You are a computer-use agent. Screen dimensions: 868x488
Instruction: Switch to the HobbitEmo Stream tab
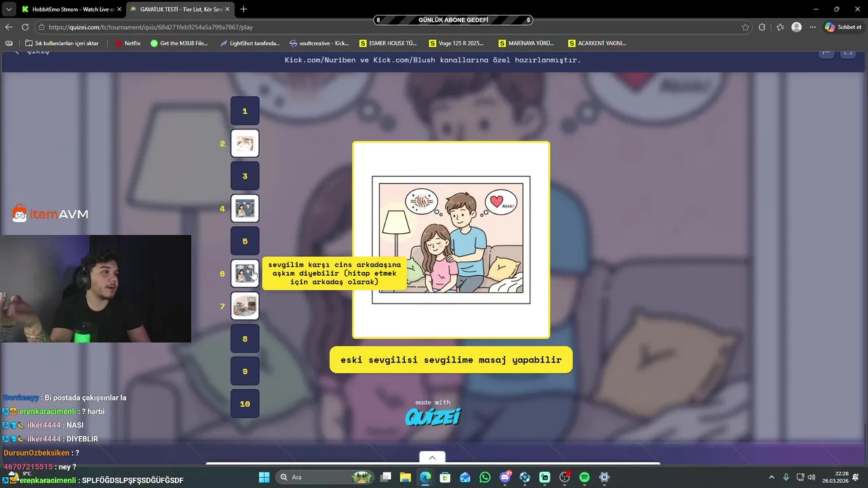pyautogui.click(x=70, y=9)
